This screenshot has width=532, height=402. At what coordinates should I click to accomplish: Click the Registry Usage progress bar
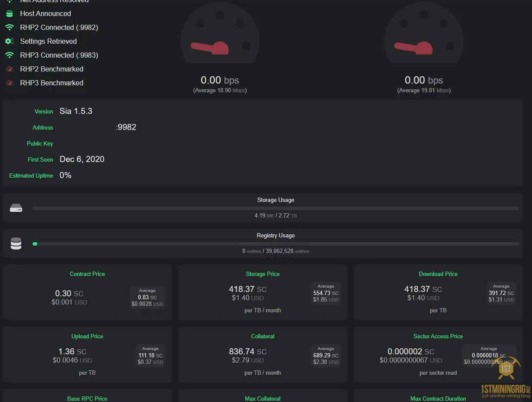276,244
